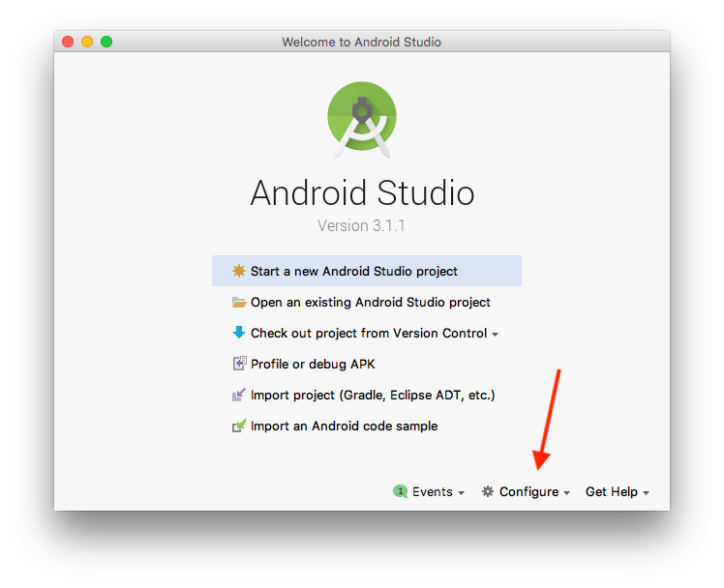Expand the Version Control dropdown arrow
The width and height of the screenshot is (724, 588).
point(495,335)
